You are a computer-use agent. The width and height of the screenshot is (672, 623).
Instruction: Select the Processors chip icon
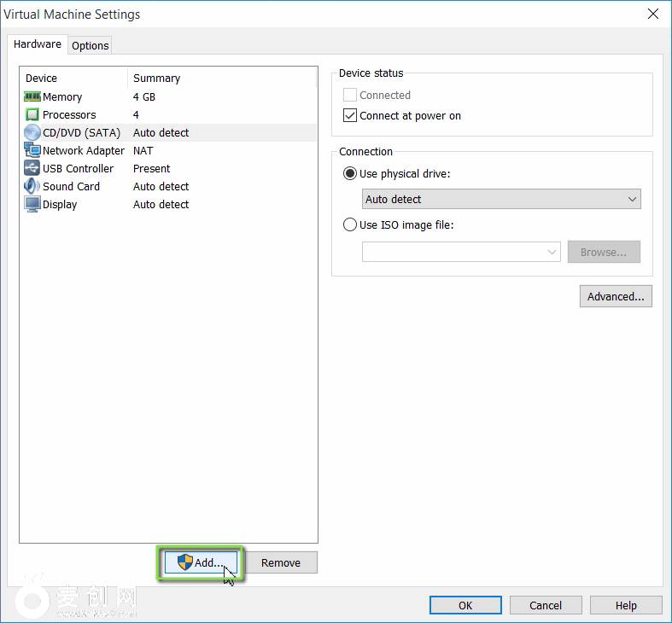32,115
